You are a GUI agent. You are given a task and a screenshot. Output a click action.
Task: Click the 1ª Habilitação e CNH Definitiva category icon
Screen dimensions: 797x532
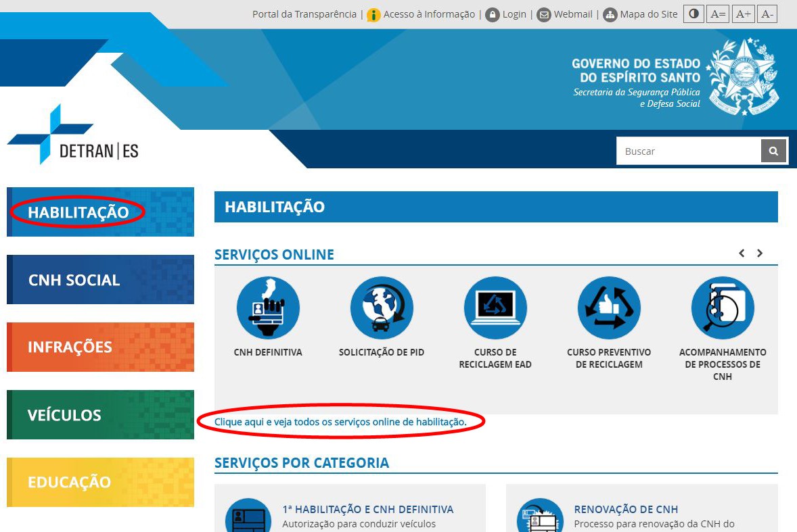(248, 515)
